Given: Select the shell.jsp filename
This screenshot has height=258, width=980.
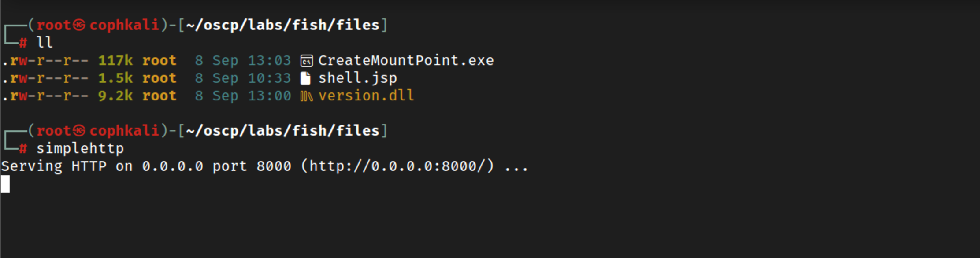Looking at the screenshot, I should [x=357, y=78].
